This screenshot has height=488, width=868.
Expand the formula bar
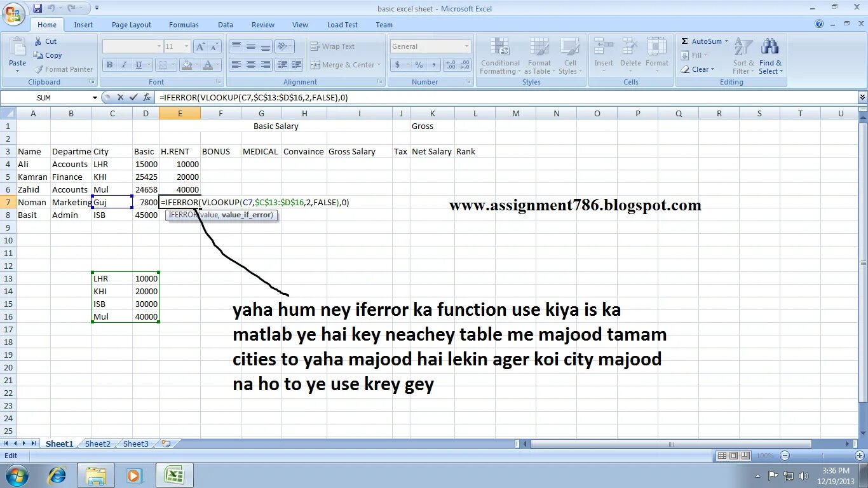(862, 97)
